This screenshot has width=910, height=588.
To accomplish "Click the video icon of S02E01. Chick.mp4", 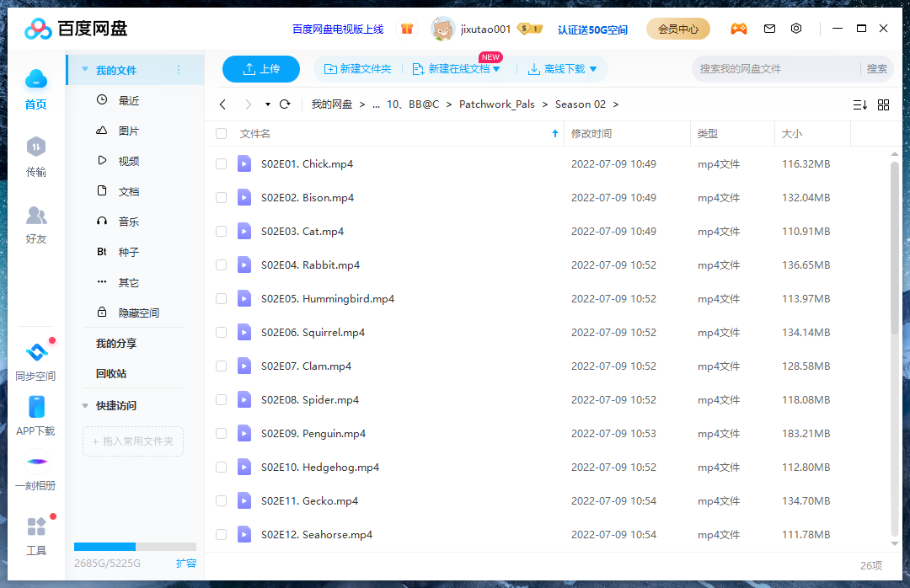I will (244, 163).
